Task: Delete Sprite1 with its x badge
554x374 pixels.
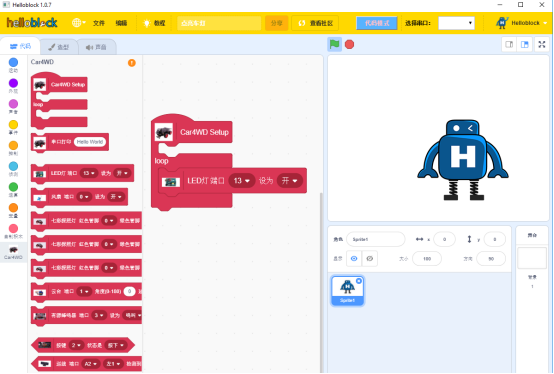Action: click(x=359, y=281)
